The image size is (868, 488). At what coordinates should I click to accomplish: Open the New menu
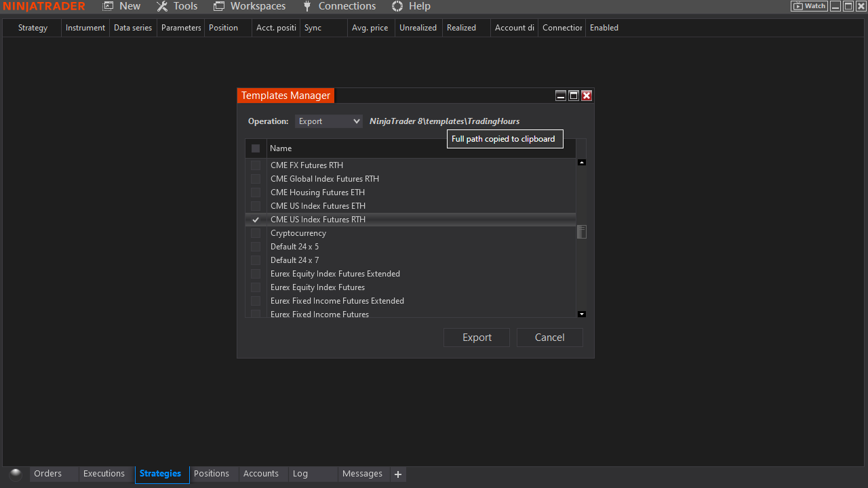122,6
